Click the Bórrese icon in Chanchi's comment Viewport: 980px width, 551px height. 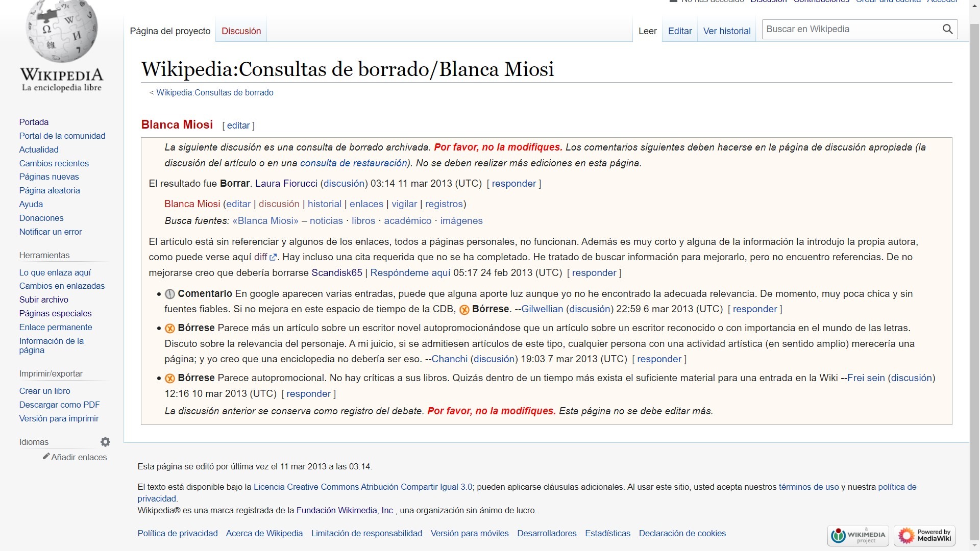tap(170, 328)
